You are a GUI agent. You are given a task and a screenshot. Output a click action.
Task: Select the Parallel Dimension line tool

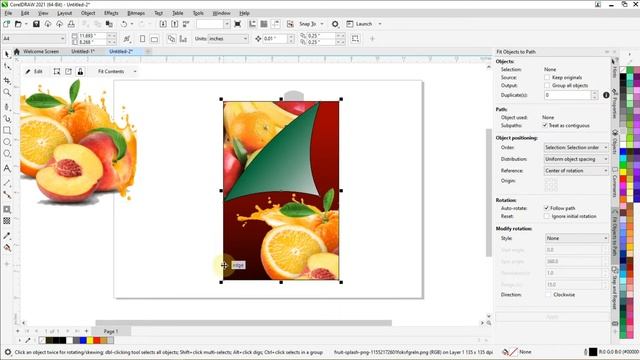7,182
